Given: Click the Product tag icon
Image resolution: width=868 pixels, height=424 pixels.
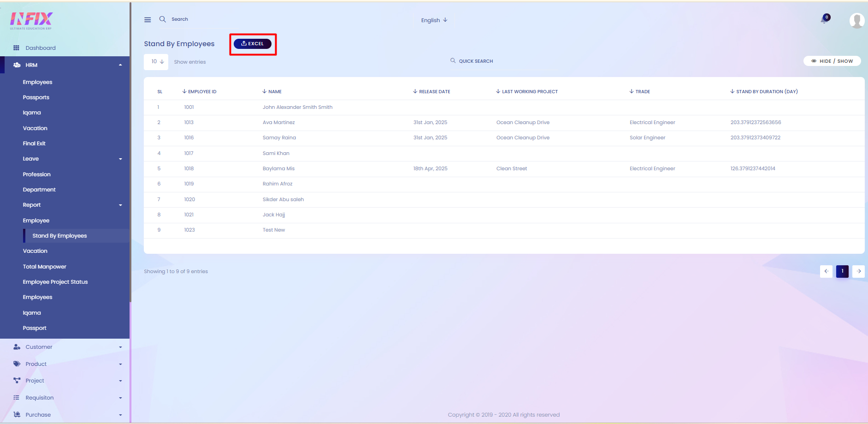Looking at the screenshot, I should click(x=17, y=364).
